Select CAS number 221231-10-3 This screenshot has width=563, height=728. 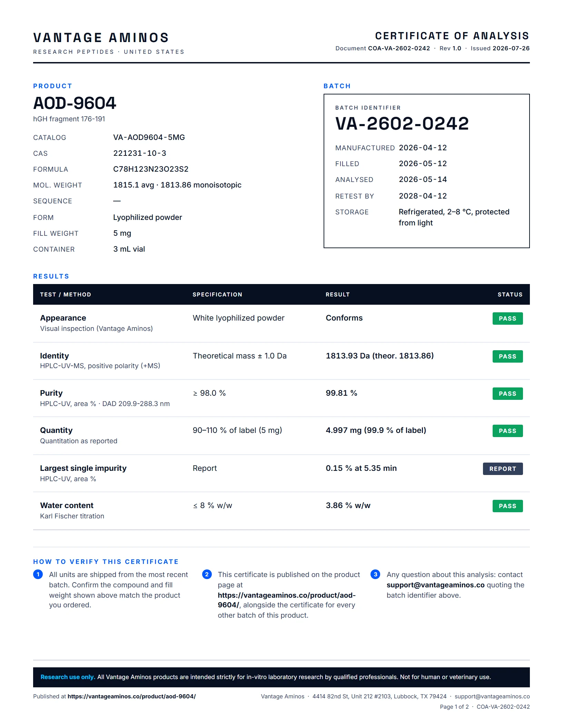[x=140, y=153]
